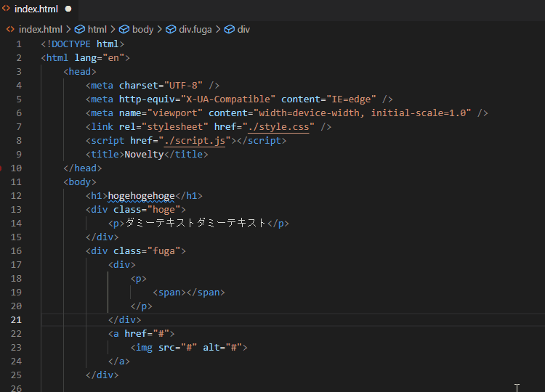Open the html breadcrumb symbol list
Screen dimensions: 545x392
tap(97, 30)
